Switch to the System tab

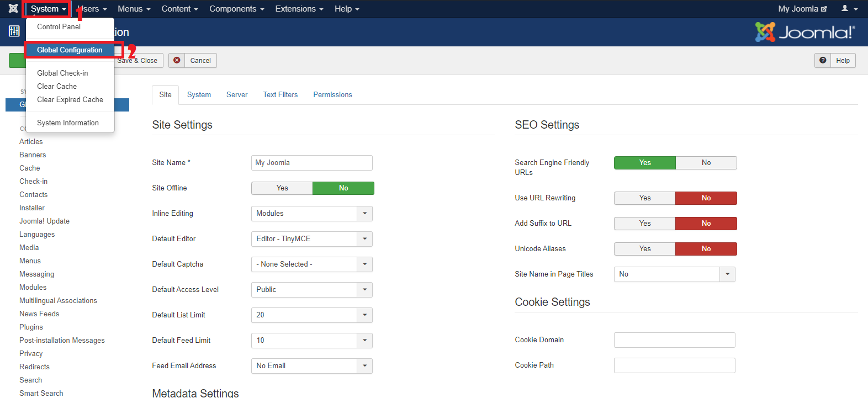point(199,95)
